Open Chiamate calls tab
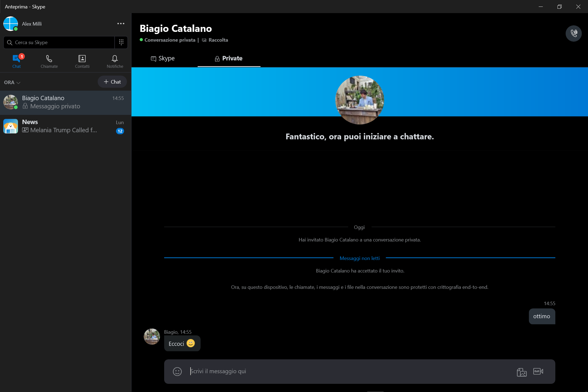Screen dimensions: 588x392 [x=49, y=61]
